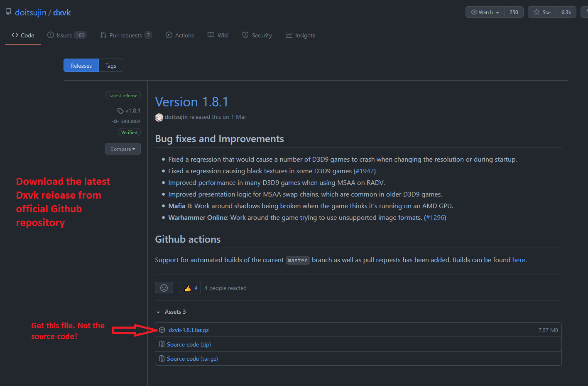Go to the Pull requests tab
The width and height of the screenshot is (588, 386).
pos(126,35)
